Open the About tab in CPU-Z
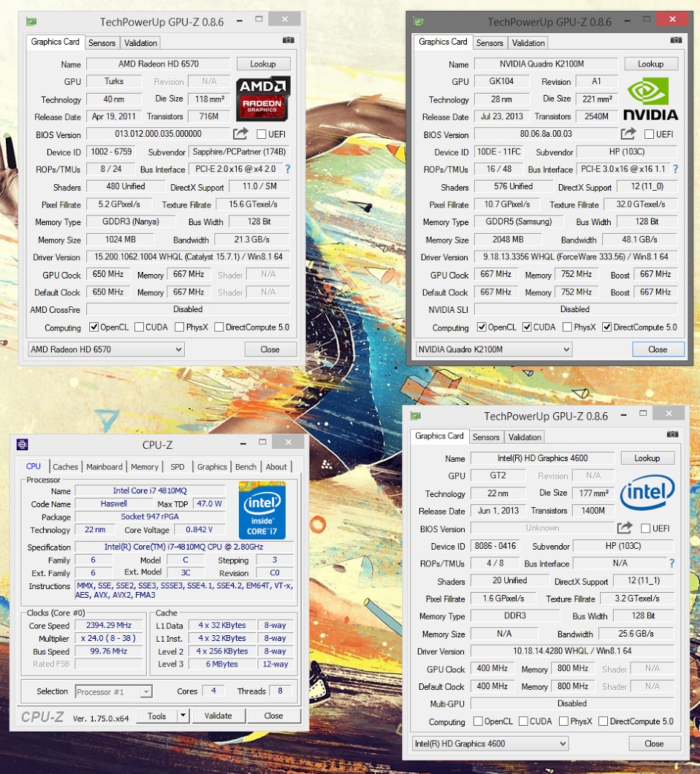The image size is (700, 774). click(276, 467)
